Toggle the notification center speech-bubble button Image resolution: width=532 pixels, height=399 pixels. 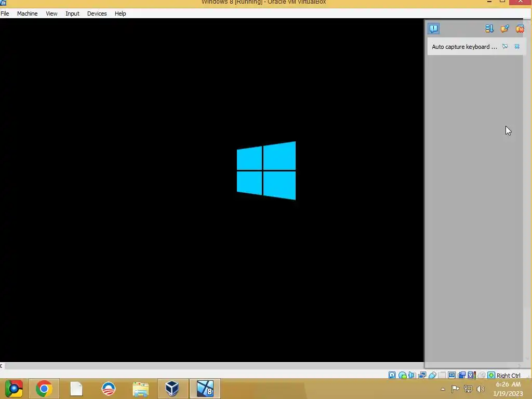[434, 29]
